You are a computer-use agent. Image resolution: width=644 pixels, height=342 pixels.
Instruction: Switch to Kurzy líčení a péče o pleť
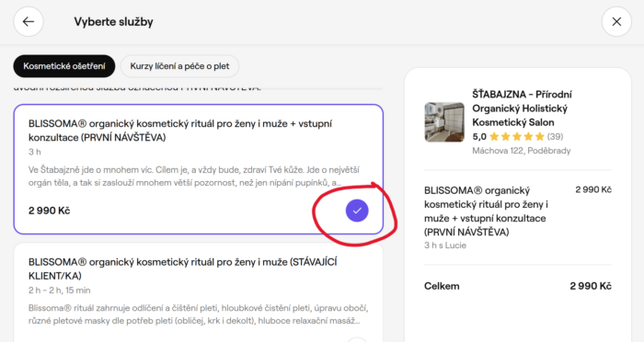pos(179,66)
